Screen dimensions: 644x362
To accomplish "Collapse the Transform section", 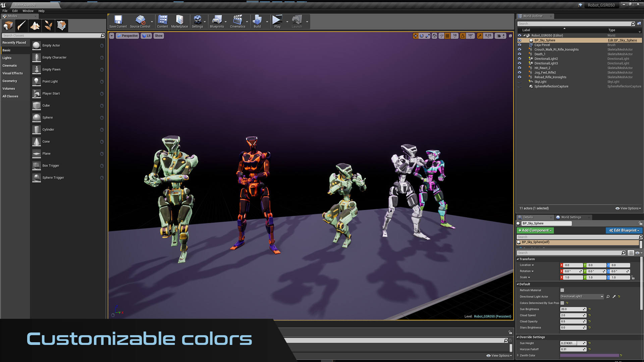I will (518, 259).
